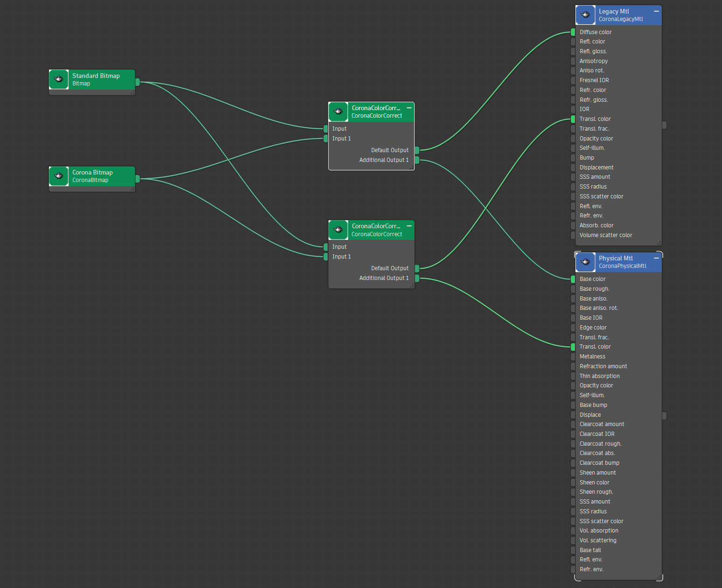This screenshot has width=722, height=588.
Task: Click the teapot icon on Standard Bitmap node
Action: tap(59, 79)
